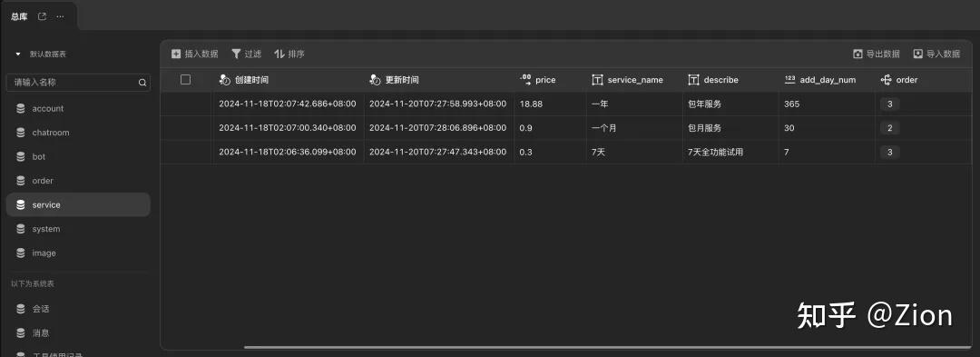The height and width of the screenshot is (357, 980).
Task: Open the 会话 system table
Action: (x=78, y=309)
